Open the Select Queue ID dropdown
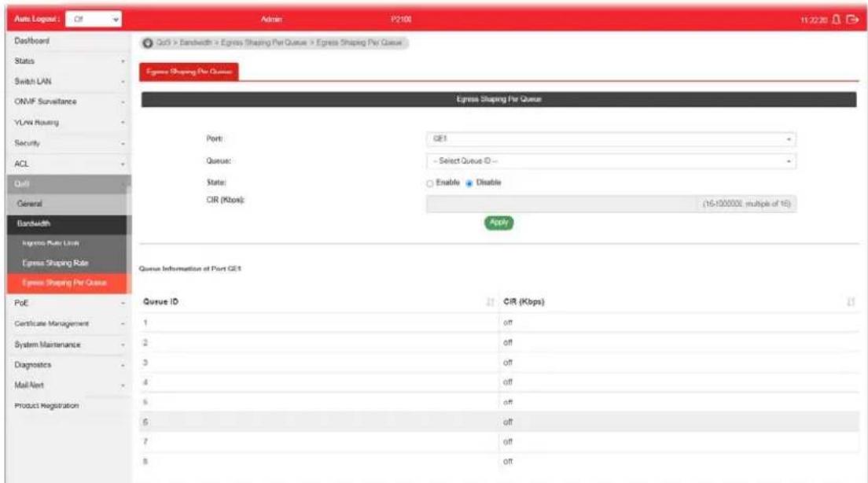The height and width of the screenshot is (483, 868). [x=611, y=161]
